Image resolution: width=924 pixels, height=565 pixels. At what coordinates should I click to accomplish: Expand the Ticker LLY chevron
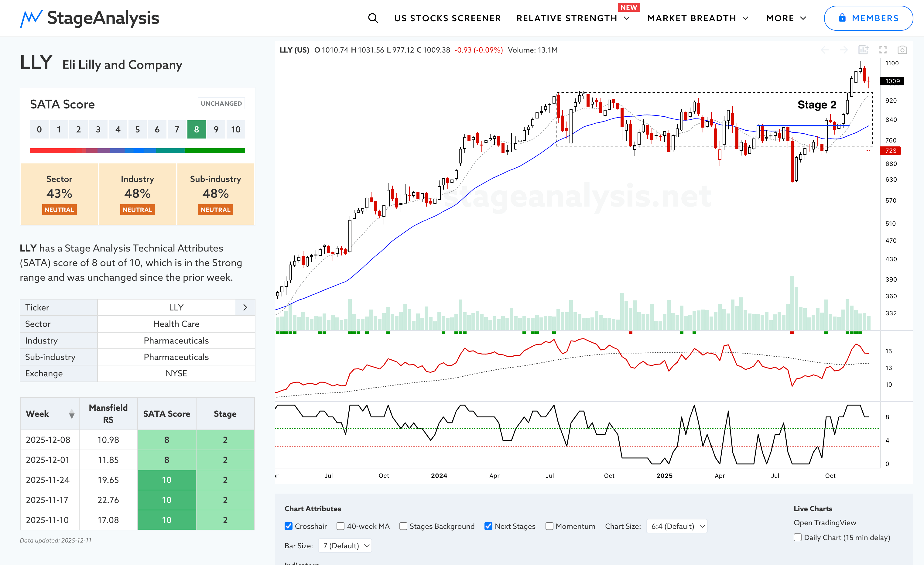(x=245, y=307)
